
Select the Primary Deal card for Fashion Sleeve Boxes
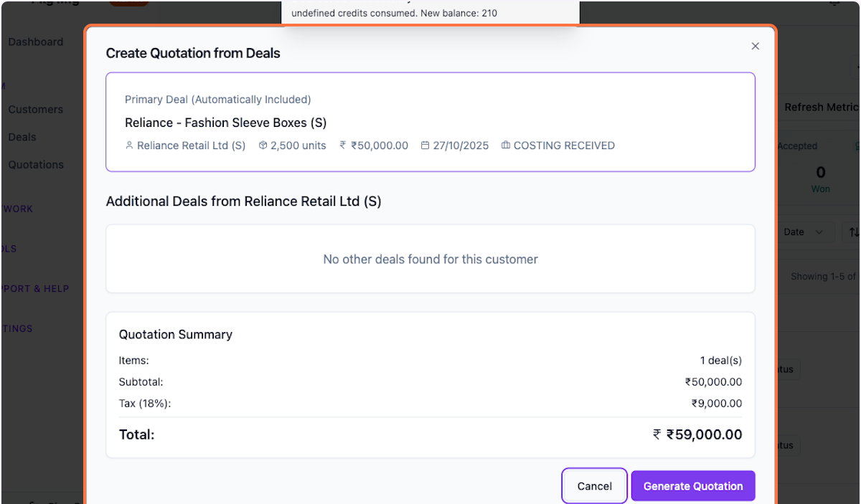(x=430, y=122)
